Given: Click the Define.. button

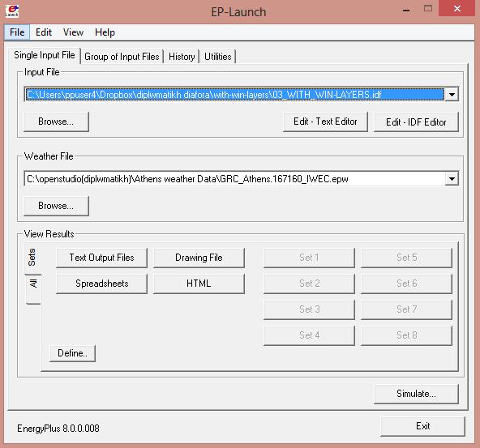Looking at the screenshot, I should (72, 353).
